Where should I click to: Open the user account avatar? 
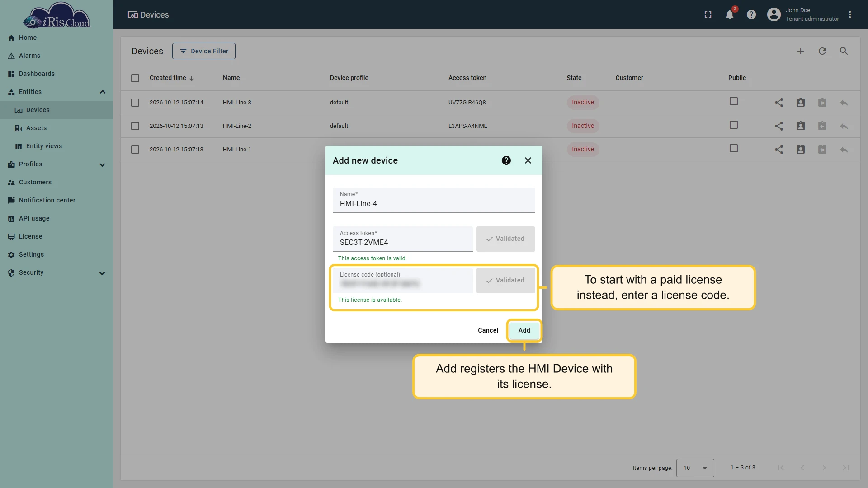(x=774, y=14)
